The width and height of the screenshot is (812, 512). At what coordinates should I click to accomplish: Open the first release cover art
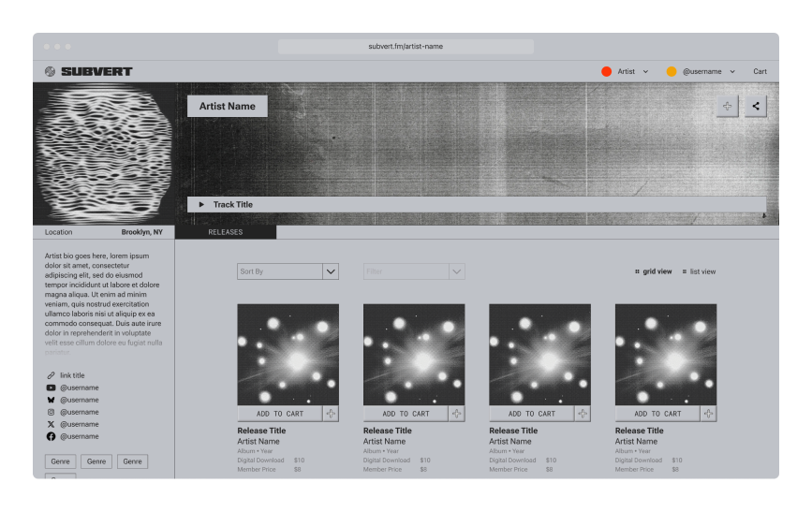pos(288,355)
